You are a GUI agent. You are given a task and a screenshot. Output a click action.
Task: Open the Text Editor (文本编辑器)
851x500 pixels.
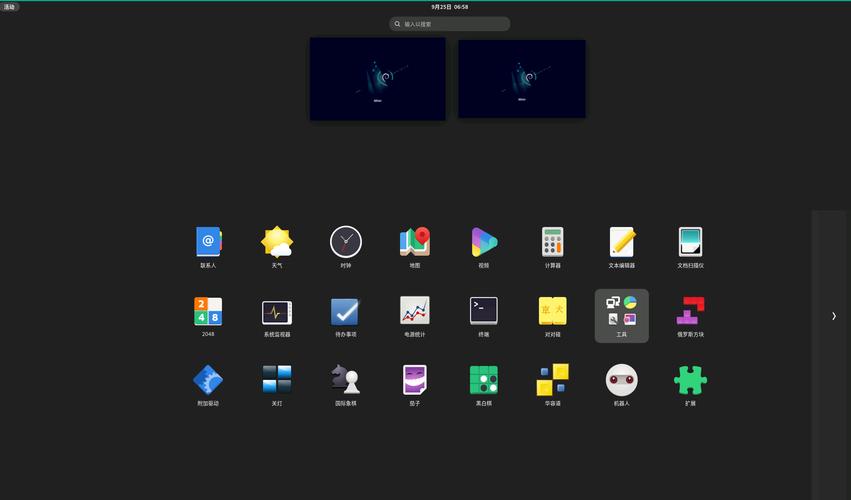621,246
